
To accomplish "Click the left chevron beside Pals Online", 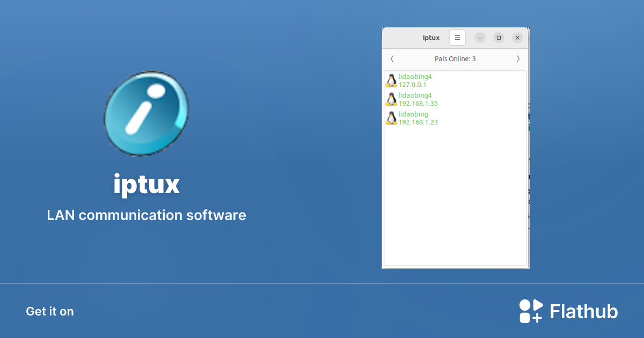I will click(392, 58).
